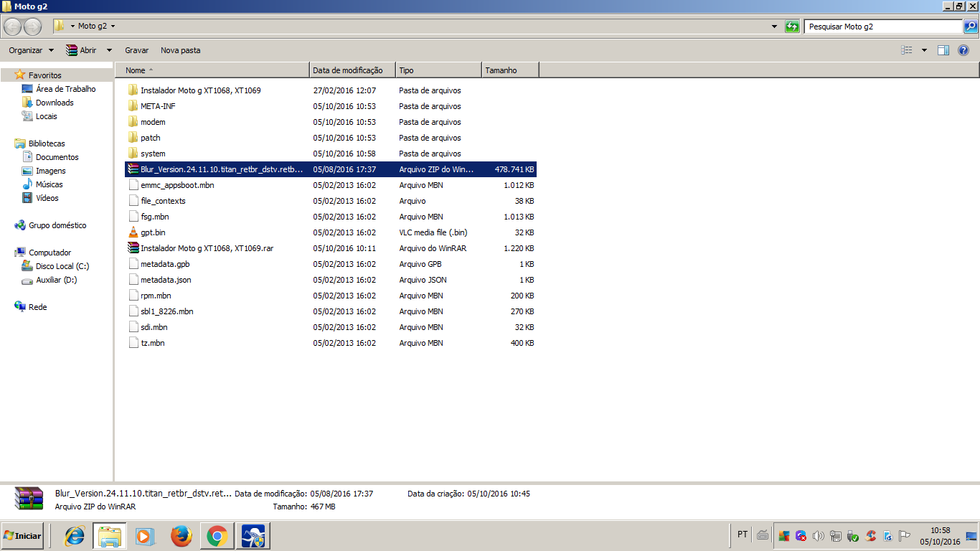Click the Iniciar start button
This screenshot has width=980, height=551.
point(22,535)
